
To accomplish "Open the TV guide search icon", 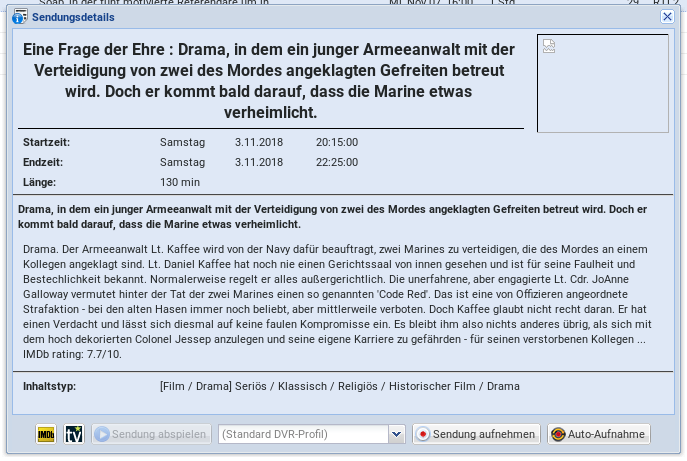I will 74,434.
